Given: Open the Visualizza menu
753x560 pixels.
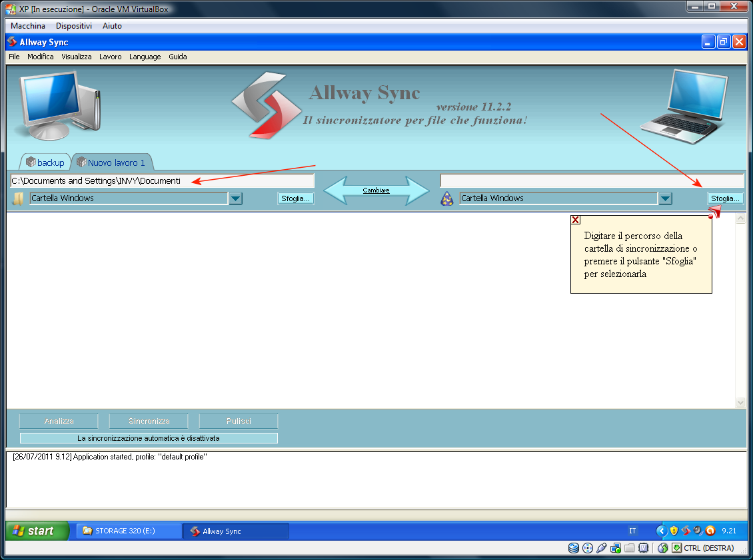Looking at the screenshot, I should [x=77, y=57].
